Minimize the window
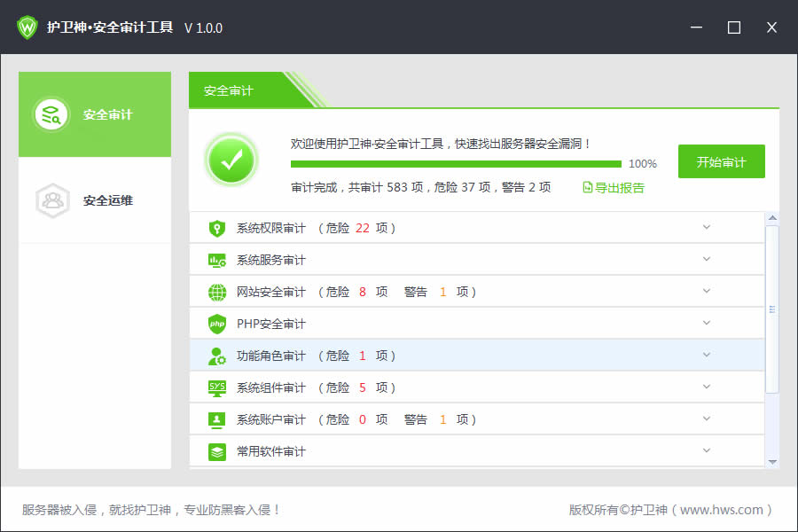Image resolution: width=798 pixels, height=532 pixels. [696, 27]
